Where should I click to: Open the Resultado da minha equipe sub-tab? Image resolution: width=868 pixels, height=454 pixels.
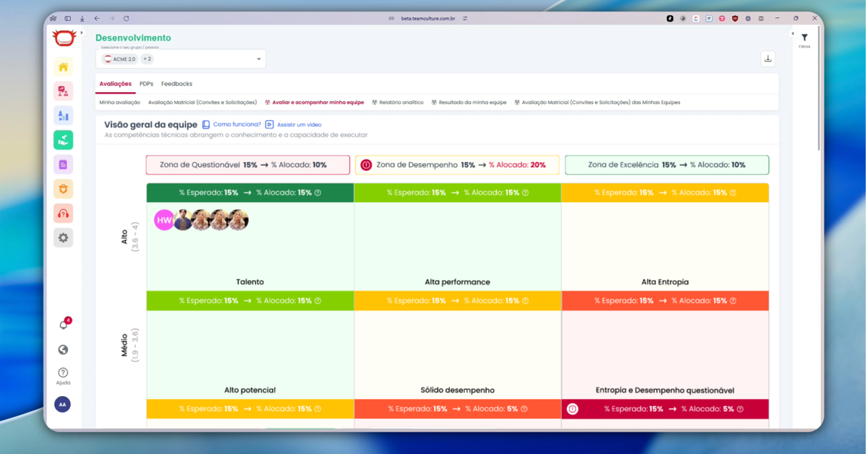tap(469, 103)
